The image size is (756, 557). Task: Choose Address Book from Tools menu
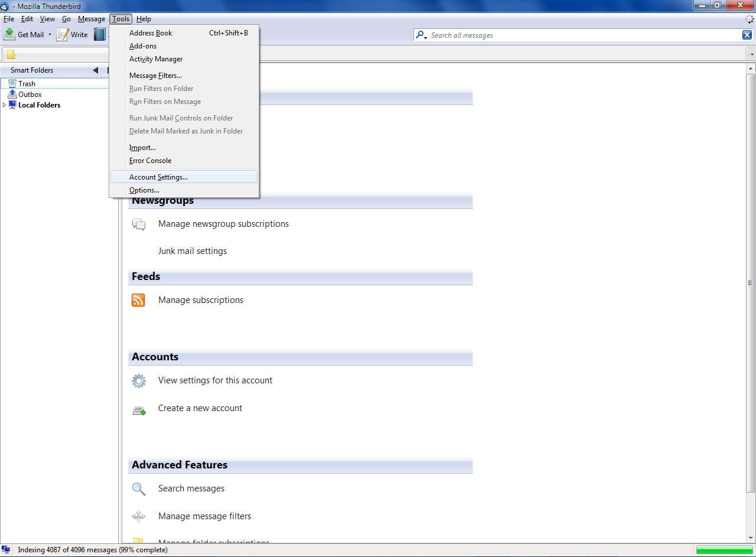coord(184,33)
